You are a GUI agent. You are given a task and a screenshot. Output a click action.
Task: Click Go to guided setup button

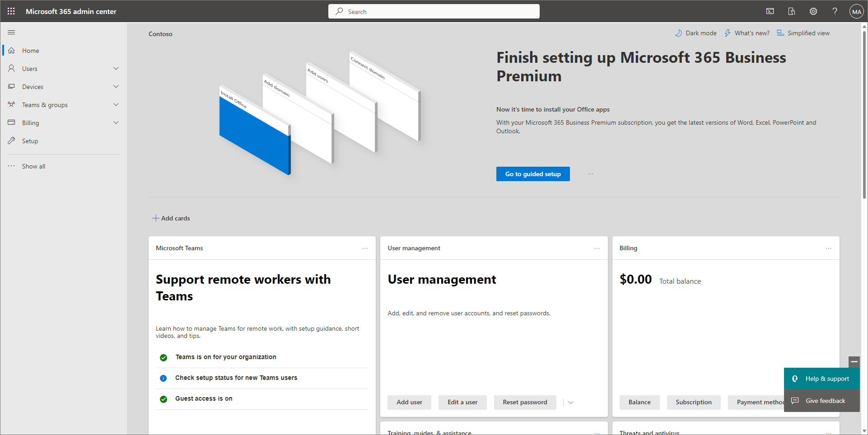click(533, 174)
